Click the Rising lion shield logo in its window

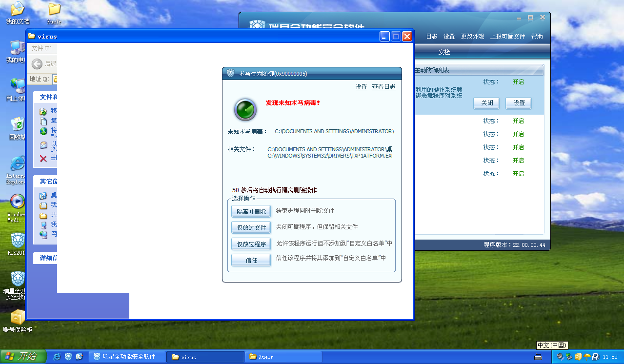point(257,24)
